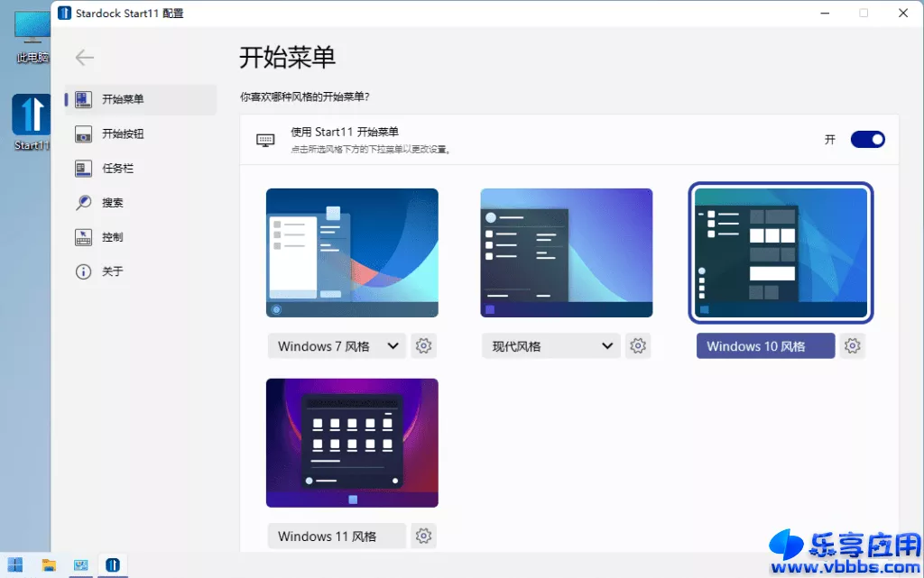Image resolution: width=924 pixels, height=578 pixels.
Task: Launch Start11 from the taskbar icon
Action: point(113,564)
